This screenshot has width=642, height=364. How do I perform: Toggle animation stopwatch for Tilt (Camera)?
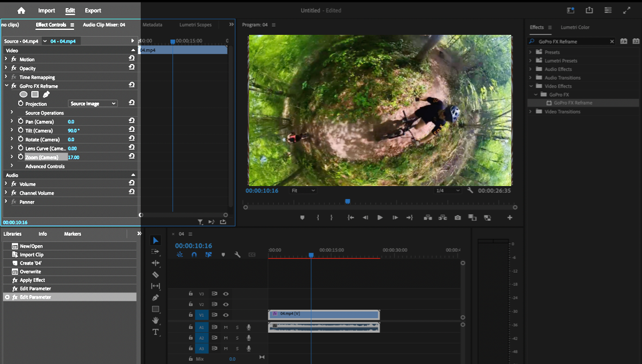click(20, 131)
